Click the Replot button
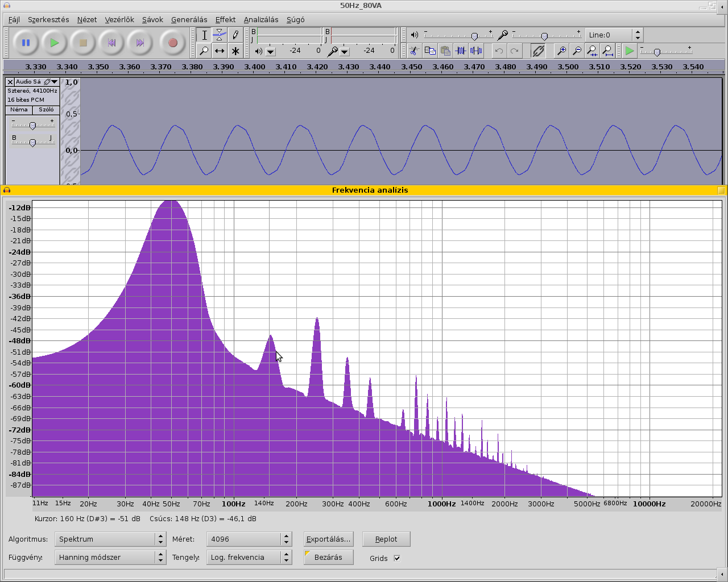This screenshot has width=728, height=582. click(386, 539)
